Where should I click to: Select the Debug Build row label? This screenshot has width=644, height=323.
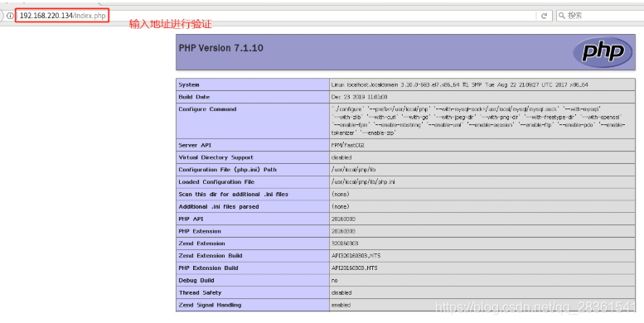(x=196, y=280)
